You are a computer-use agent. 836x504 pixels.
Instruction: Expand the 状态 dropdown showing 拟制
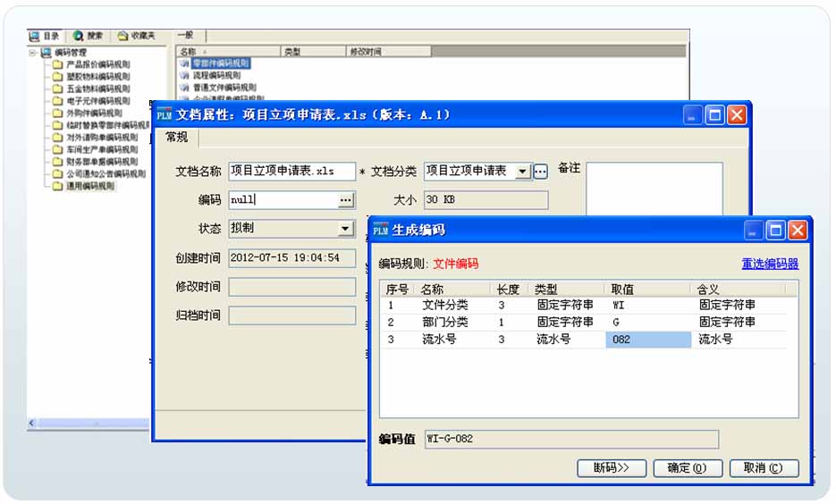pyautogui.click(x=346, y=229)
